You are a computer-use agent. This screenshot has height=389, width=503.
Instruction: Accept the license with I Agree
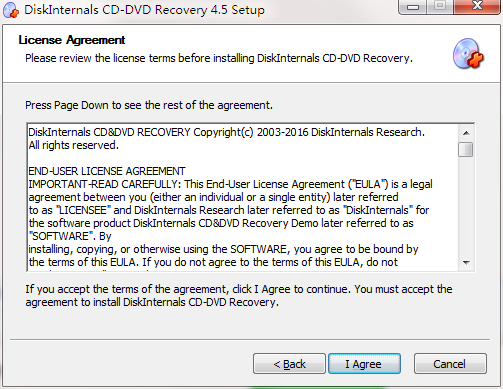tap(364, 364)
